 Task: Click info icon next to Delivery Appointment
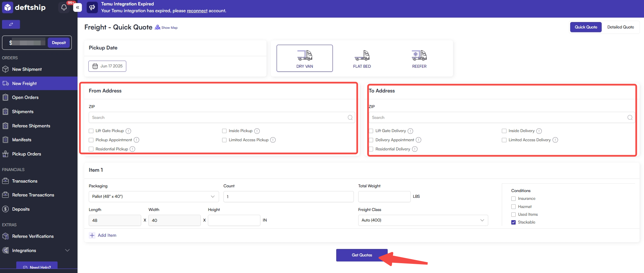tap(418, 140)
